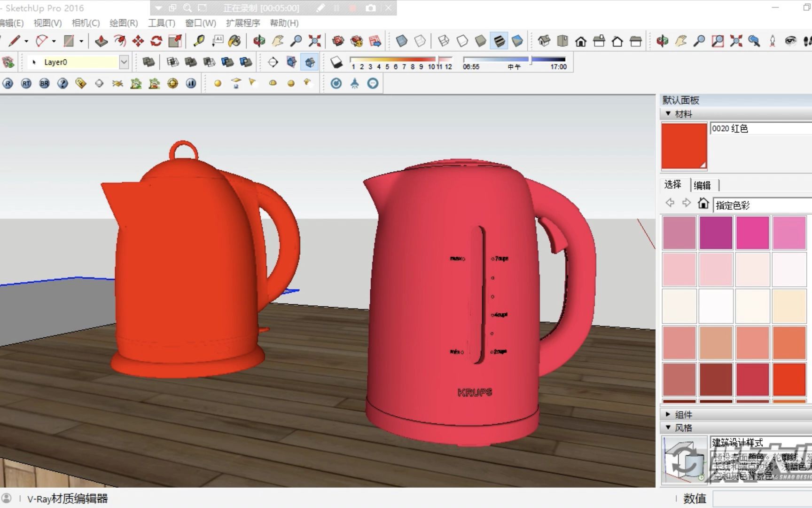Open the Layer0 layer dropdown arrow

pos(124,62)
